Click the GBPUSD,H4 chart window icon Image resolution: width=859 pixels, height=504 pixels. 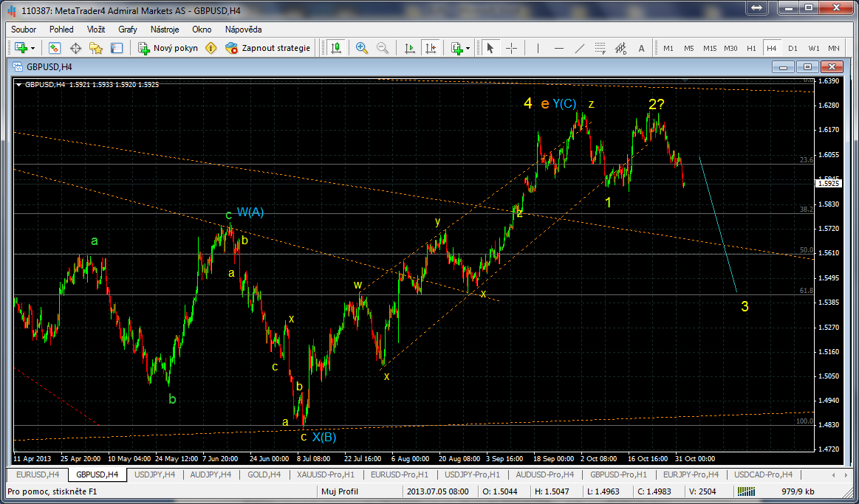[18, 66]
